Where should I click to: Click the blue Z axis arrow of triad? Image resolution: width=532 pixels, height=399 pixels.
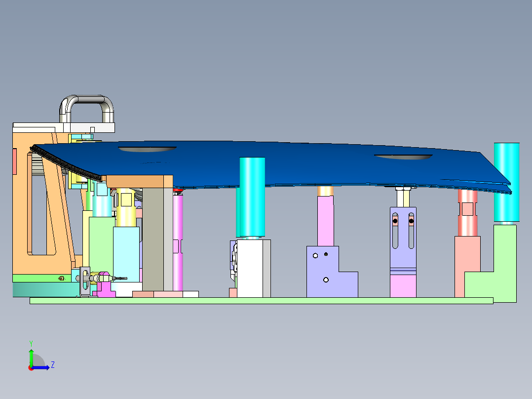click(x=41, y=367)
